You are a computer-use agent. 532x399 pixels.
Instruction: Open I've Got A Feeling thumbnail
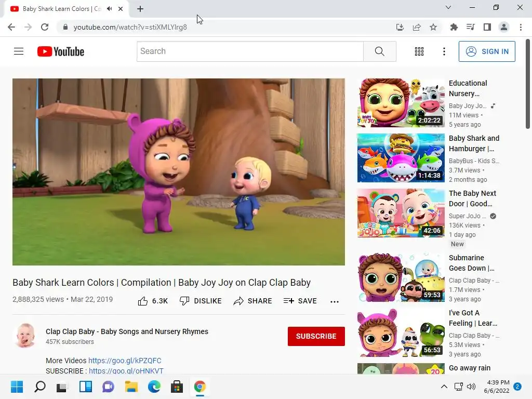[401, 332]
